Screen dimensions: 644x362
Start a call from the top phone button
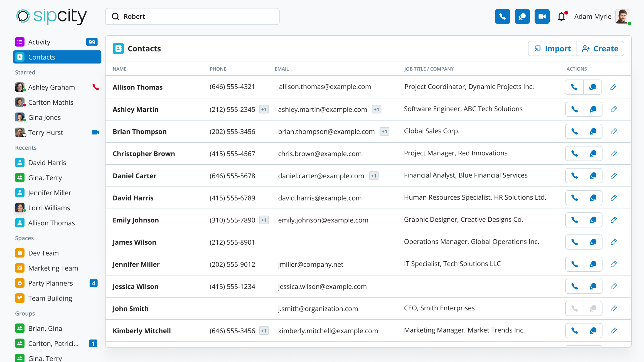point(502,17)
